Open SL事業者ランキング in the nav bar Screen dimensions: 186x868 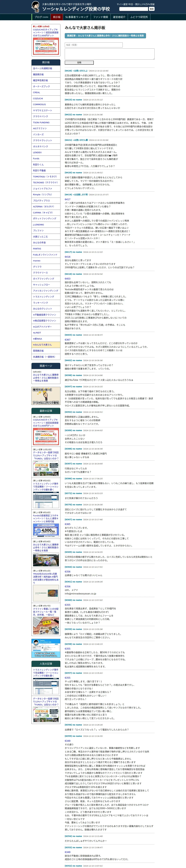[x=77, y=17]
